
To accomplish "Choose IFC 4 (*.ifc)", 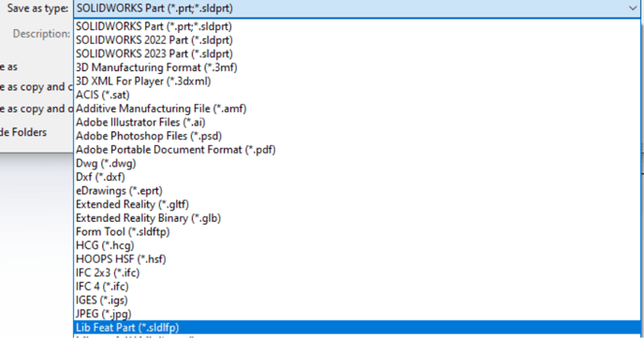I will click(x=357, y=287).
